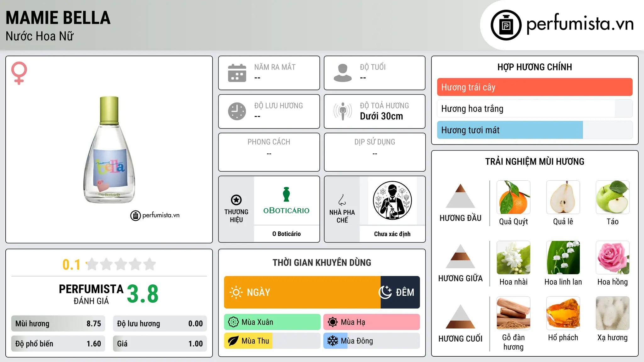Select the Hương hoa trắng accord bar
This screenshot has width=644, height=362.
click(535, 108)
